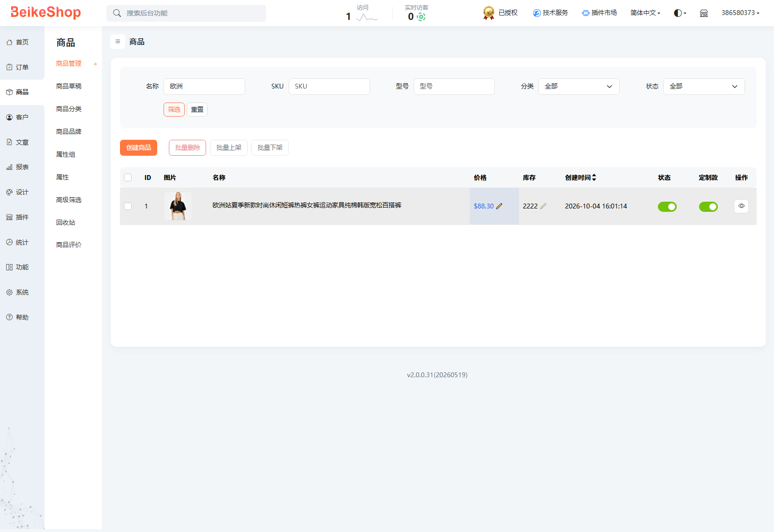774x532 pixels.
Task: Open the 简体中文 language dropdown
Action: click(645, 13)
